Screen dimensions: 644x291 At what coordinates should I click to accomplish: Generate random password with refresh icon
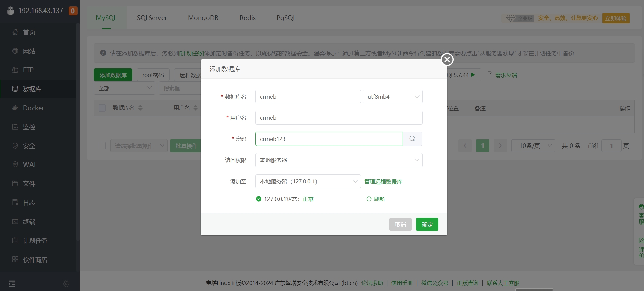[412, 139]
